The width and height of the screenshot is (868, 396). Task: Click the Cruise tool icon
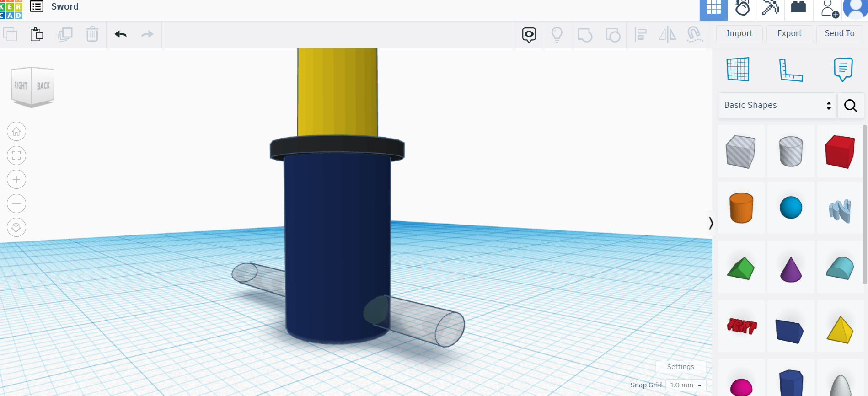(x=695, y=35)
